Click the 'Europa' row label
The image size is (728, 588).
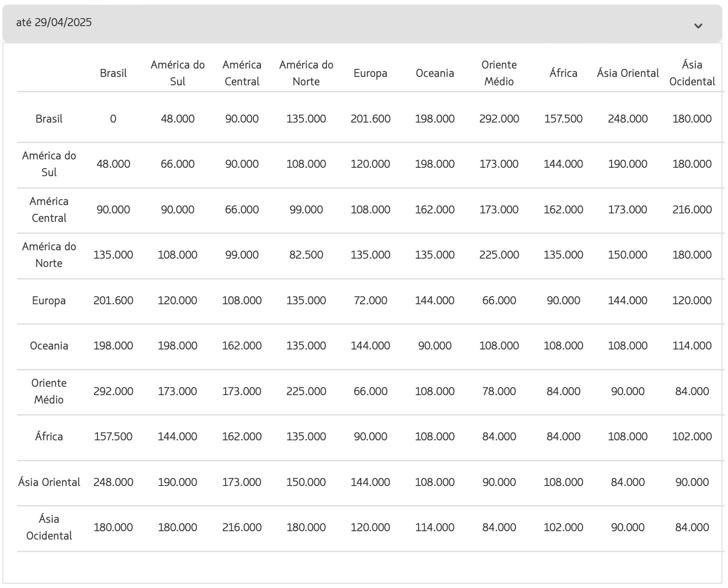(49, 301)
